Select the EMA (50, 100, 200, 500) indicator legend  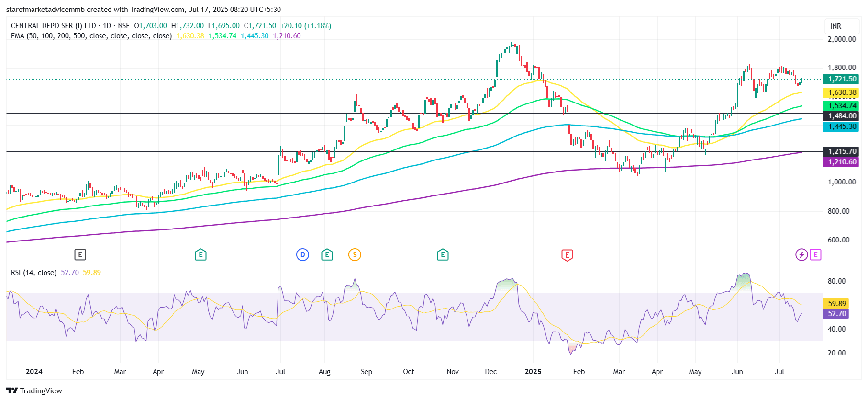tap(91, 36)
